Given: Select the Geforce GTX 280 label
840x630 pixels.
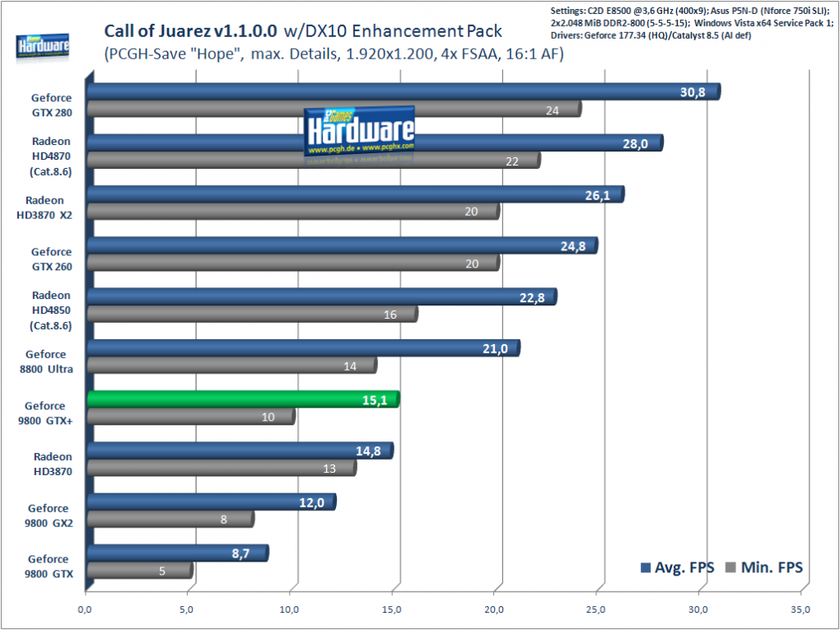Looking at the screenshot, I should pyautogui.click(x=51, y=105).
